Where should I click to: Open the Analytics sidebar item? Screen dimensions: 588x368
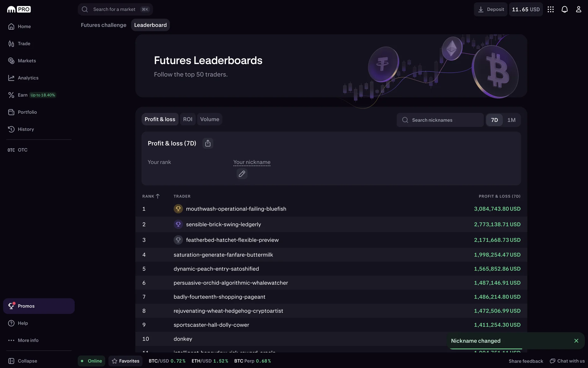(x=28, y=78)
